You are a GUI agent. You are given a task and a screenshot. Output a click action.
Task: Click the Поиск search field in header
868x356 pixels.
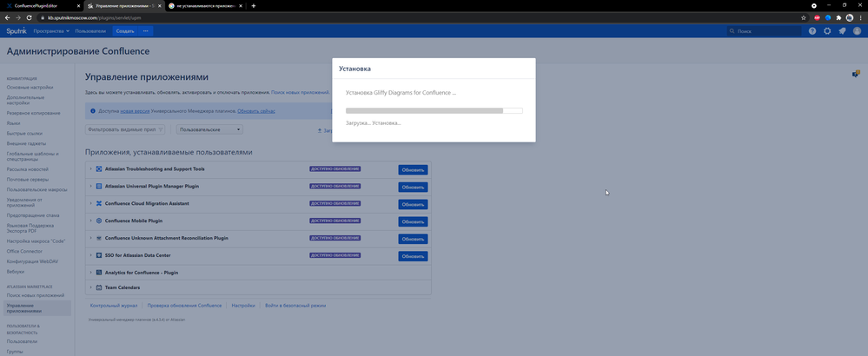pos(764,31)
